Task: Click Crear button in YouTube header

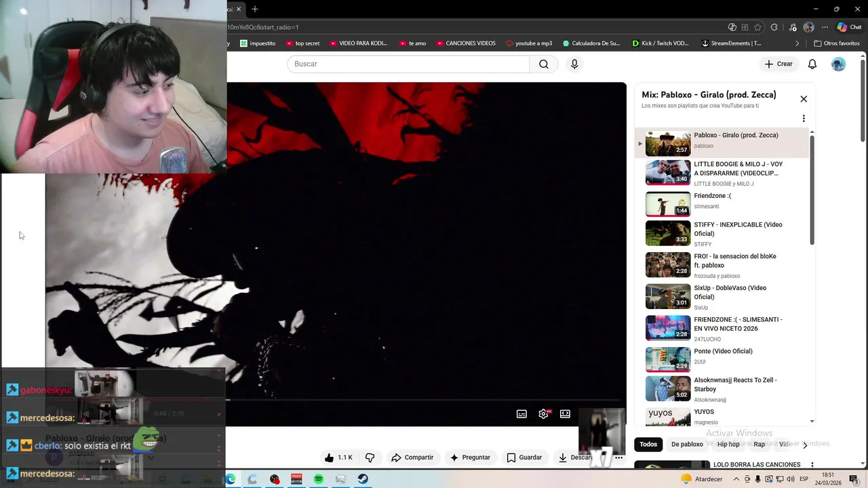Action: [778, 64]
